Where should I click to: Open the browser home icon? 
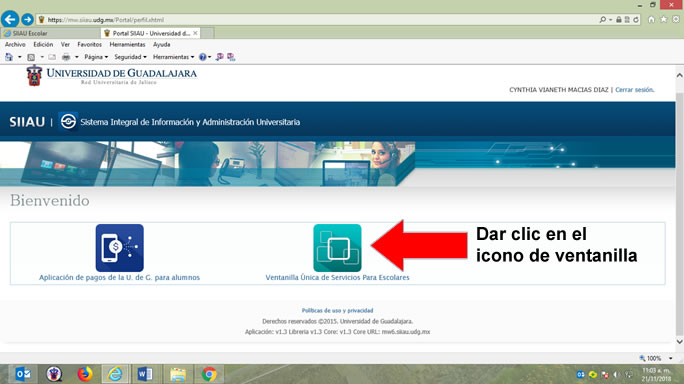point(651,19)
